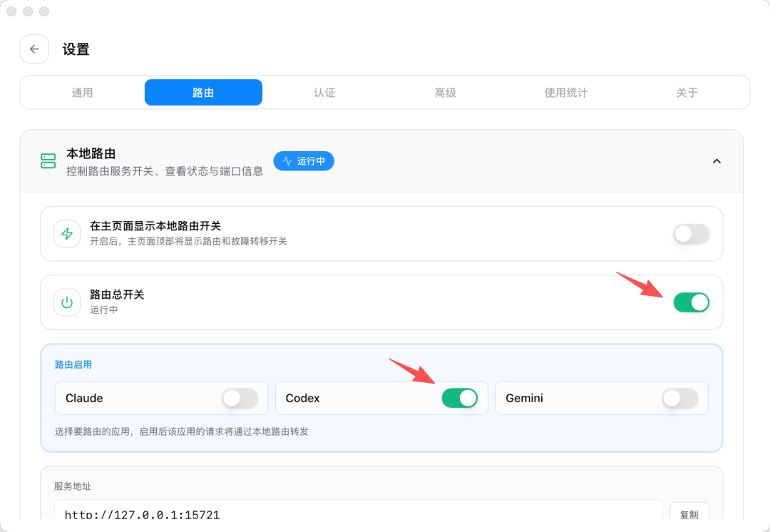Click the 路由启用 label

pyautogui.click(x=73, y=364)
